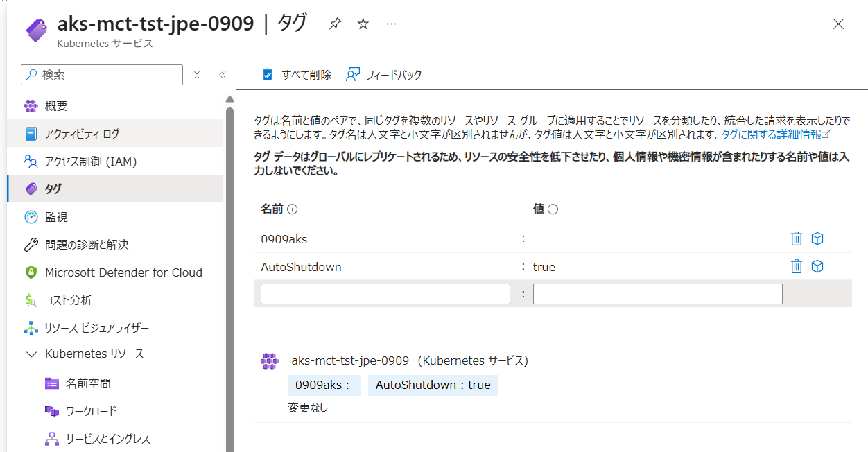Viewport: 868px width, 452px height.
Task: Click cube icon on AutoShutdown row
Action: click(x=817, y=266)
